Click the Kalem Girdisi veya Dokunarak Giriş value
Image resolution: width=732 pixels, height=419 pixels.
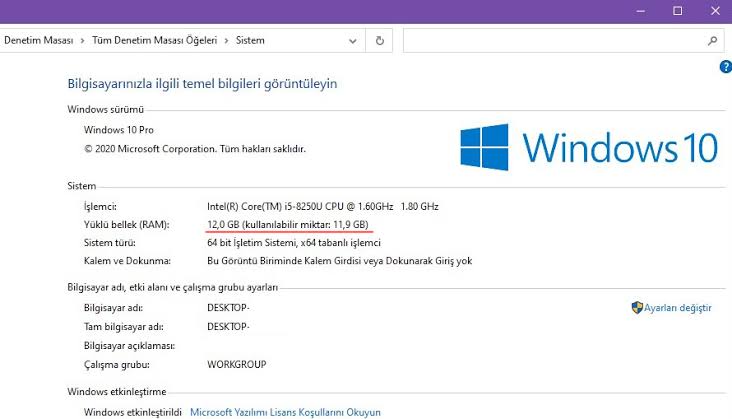(339, 261)
